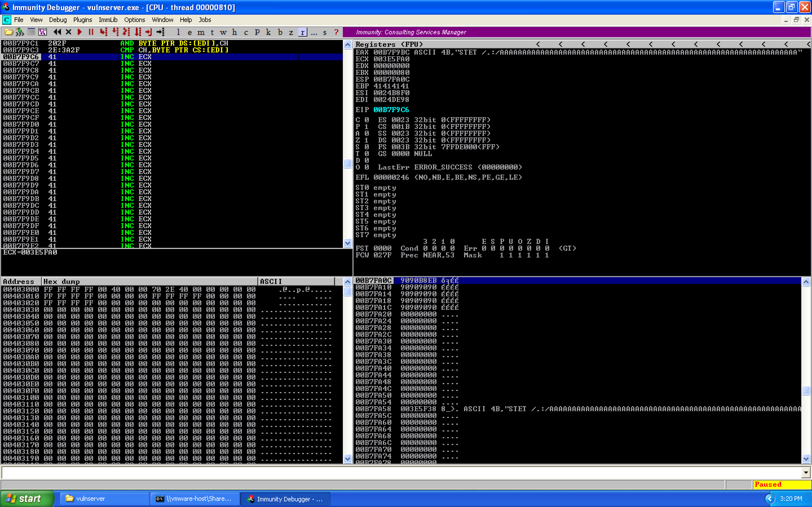Expand the Windows menu

coord(162,20)
